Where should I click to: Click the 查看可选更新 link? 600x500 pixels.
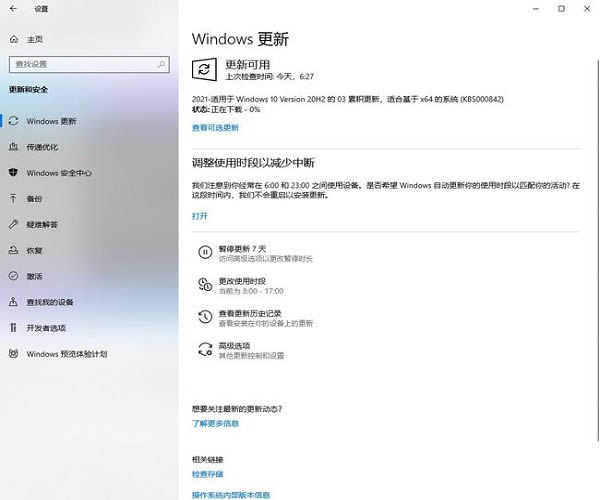click(x=215, y=128)
